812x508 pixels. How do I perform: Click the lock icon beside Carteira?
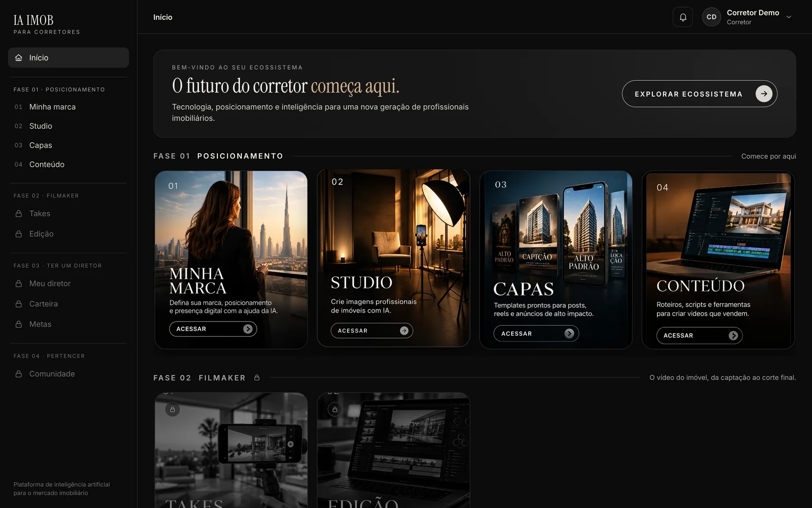click(18, 304)
